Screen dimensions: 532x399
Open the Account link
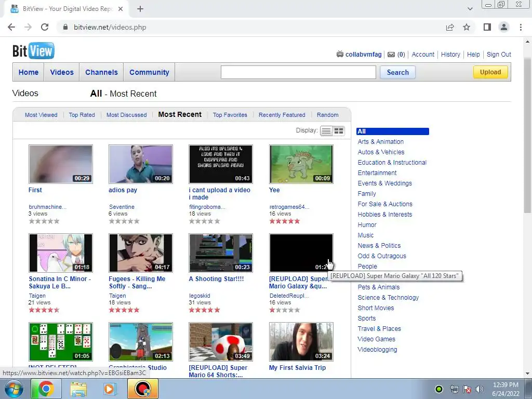(423, 54)
